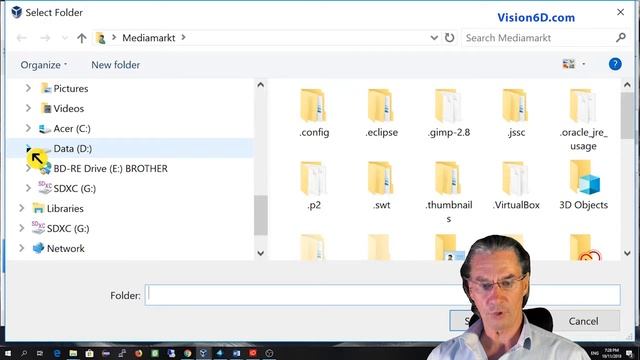Select the .thumbnails folder
The image size is (640, 360).
coord(449,192)
